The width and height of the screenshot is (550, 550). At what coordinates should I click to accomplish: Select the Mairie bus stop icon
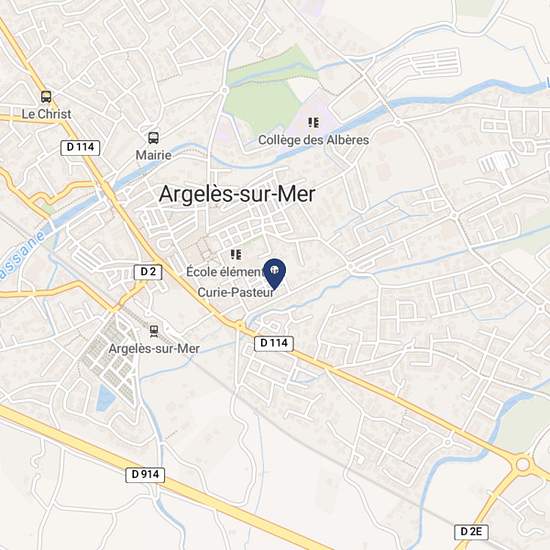coord(153,138)
